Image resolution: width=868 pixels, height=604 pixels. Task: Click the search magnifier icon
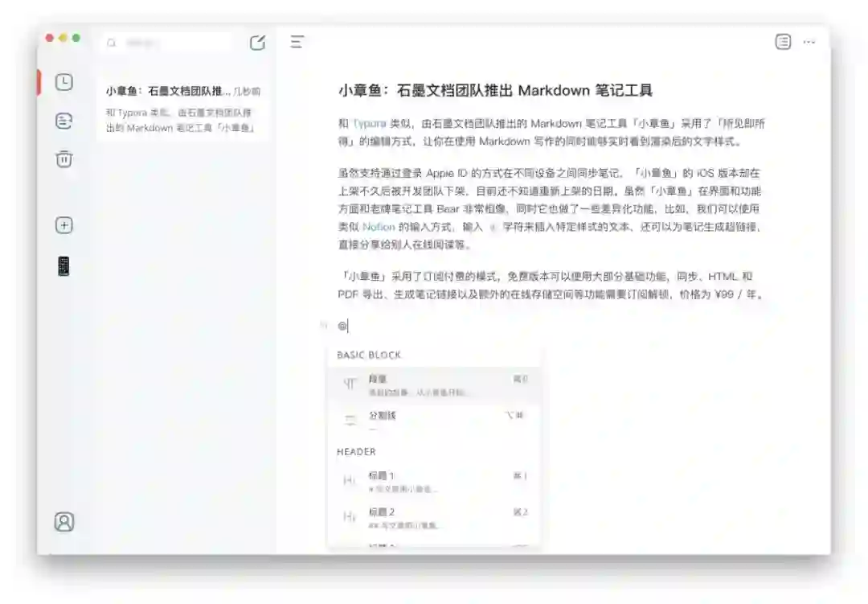(111, 43)
